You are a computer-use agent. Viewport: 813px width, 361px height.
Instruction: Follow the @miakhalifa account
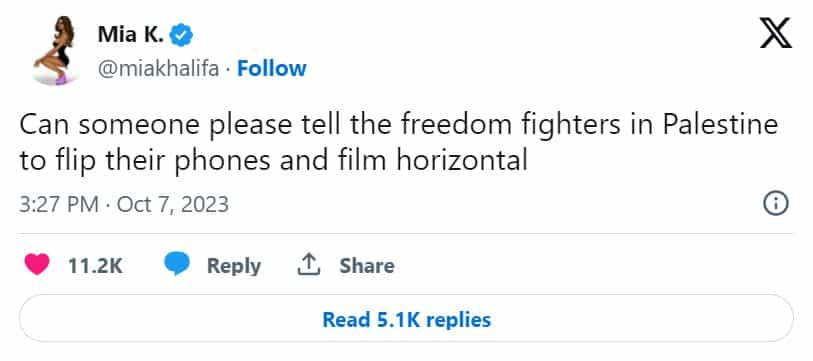(272, 68)
